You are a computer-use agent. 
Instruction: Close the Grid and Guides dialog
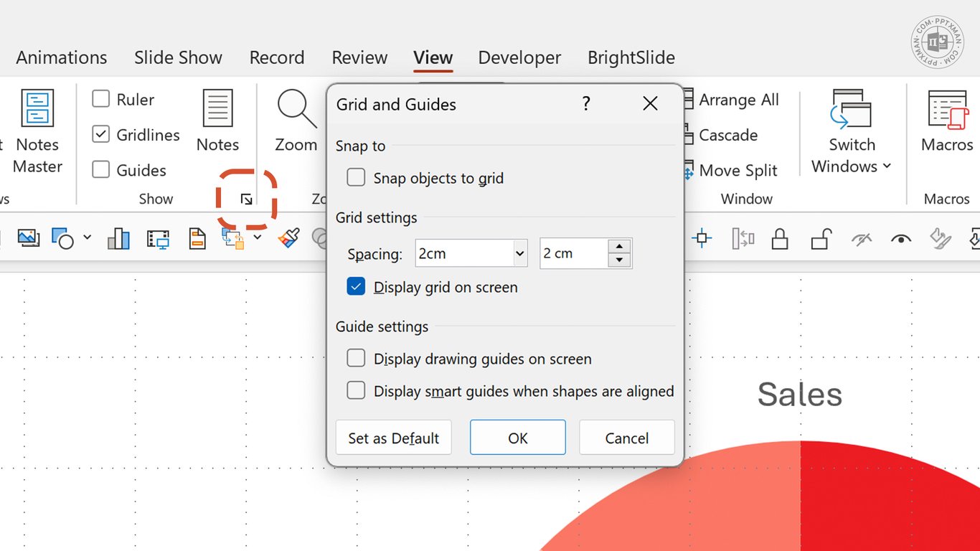click(x=650, y=104)
